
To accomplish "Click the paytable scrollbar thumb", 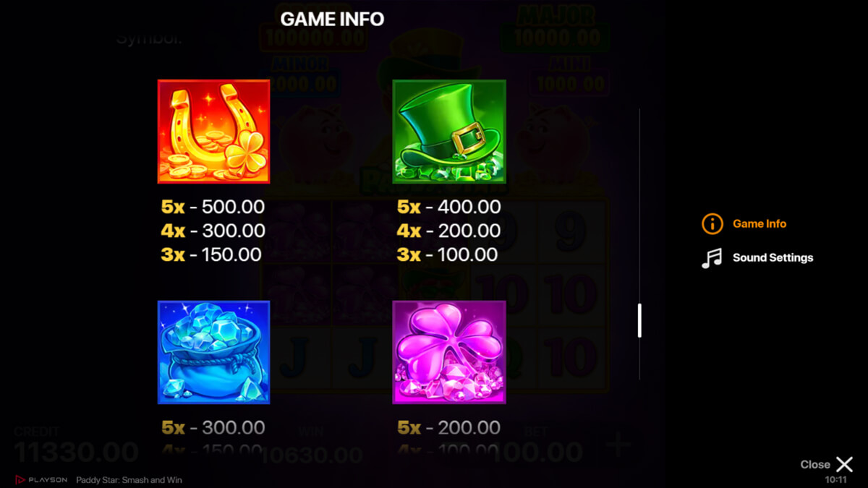I will (639, 320).
